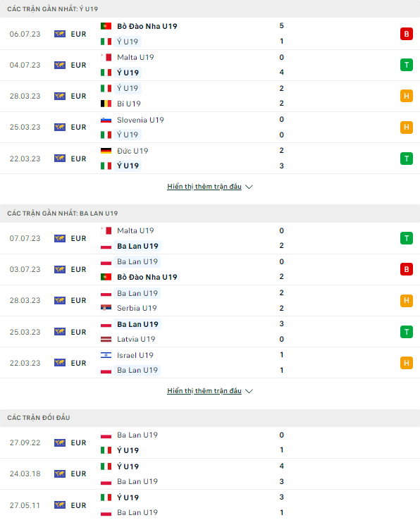Viewport: 420px width, 520px height.
Task: Click the Germany flag next to Đức U19
Action: click(106, 151)
